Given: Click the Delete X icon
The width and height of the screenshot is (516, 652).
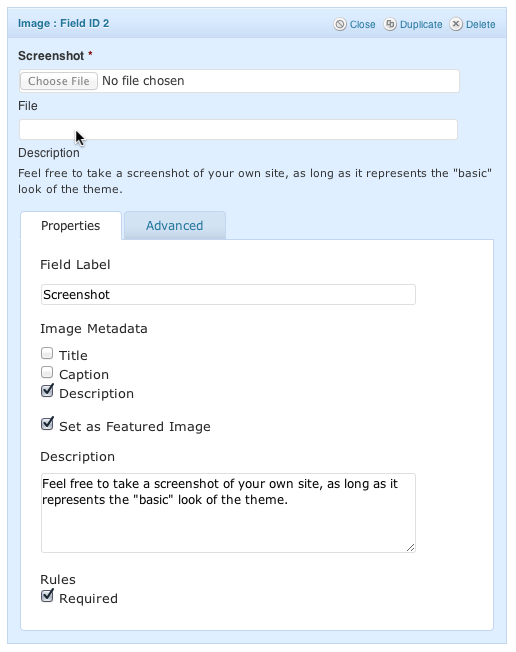Looking at the screenshot, I should 456,25.
